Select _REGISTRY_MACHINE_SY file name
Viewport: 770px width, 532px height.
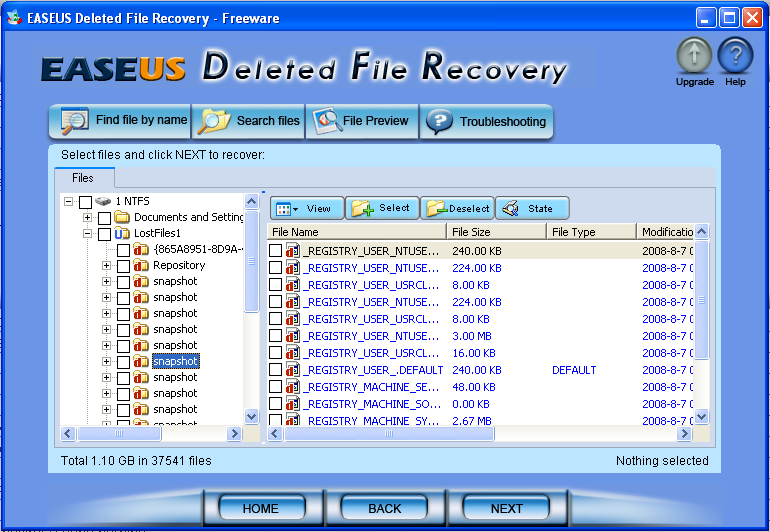[x=371, y=421]
